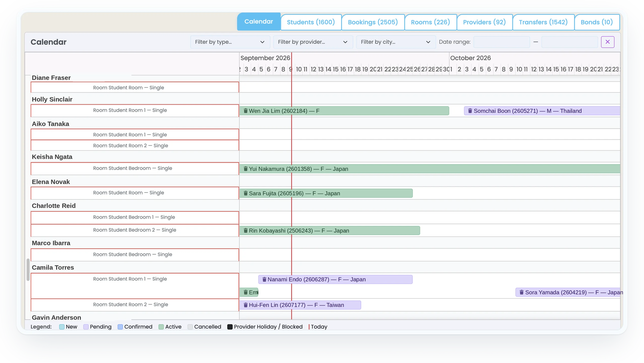644x363 pixels.
Task: Go to the Providers (92) tab
Action: [x=484, y=22]
